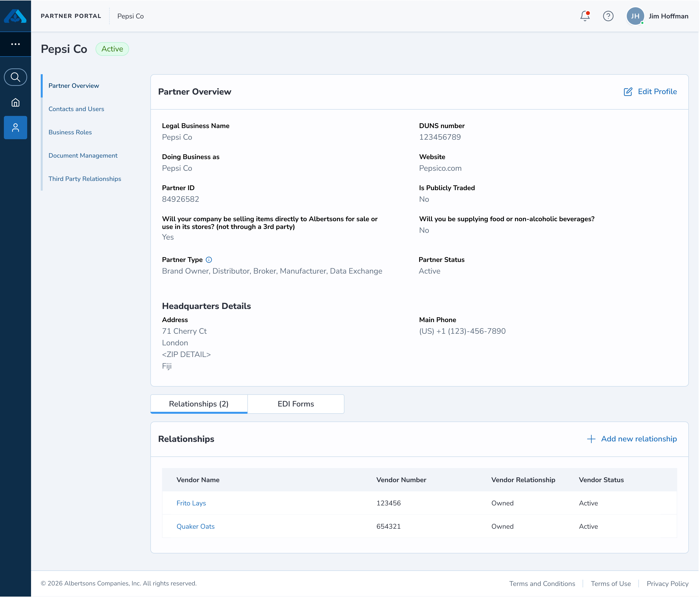Open Partner Overview section in side nav

click(x=74, y=86)
